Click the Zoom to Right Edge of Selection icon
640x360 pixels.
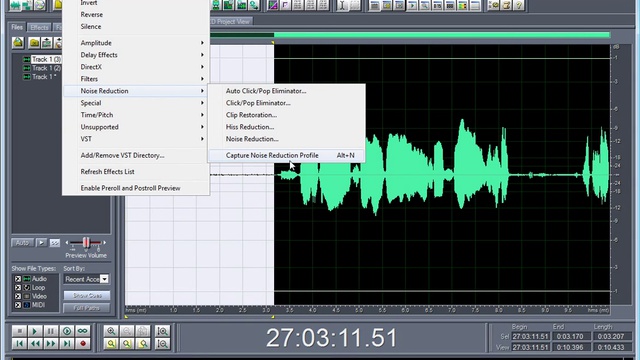point(143,344)
